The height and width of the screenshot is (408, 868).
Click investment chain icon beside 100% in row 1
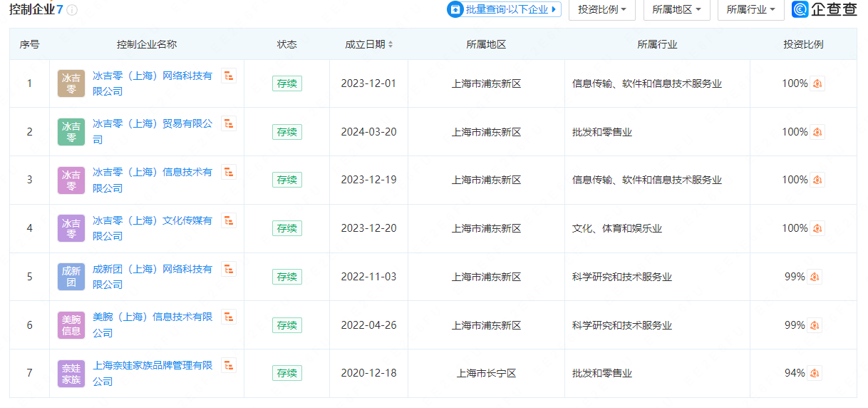click(x=817, y=83)
